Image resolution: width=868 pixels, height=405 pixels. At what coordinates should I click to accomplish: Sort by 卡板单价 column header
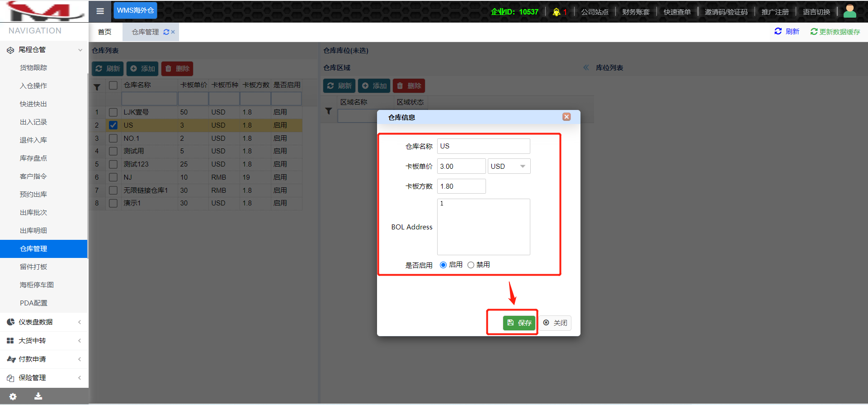pos(193,85)
